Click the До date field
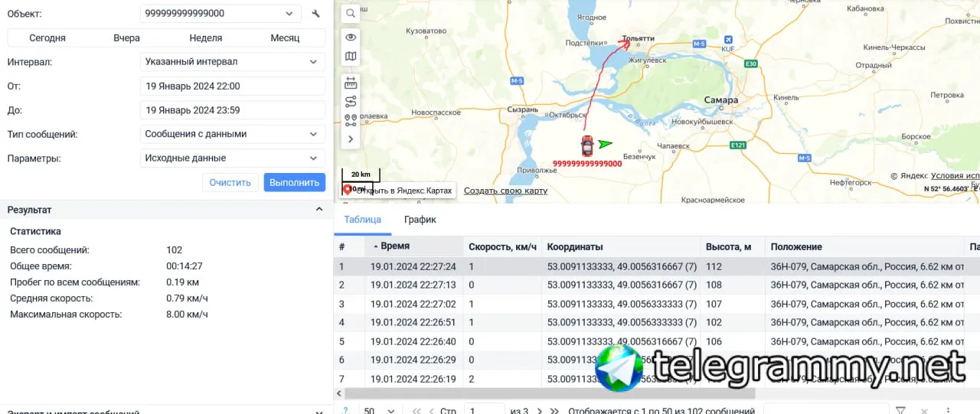Image resolution: width=980 pixels, height=414 pixels. click(233, 110)
